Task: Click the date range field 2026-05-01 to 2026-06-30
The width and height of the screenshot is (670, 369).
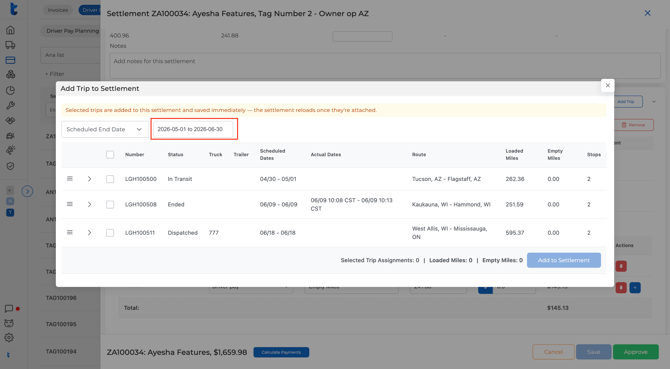Action: point(193,129)
